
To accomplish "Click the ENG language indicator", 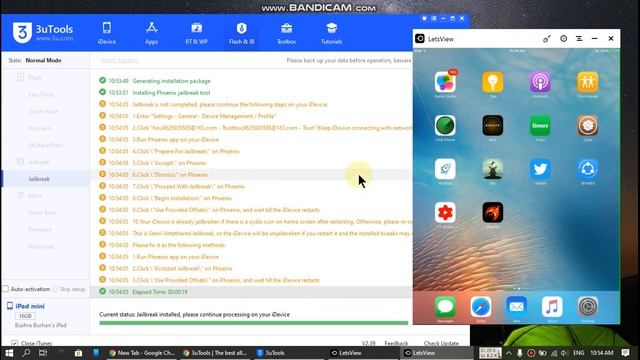I will [578, 353].
